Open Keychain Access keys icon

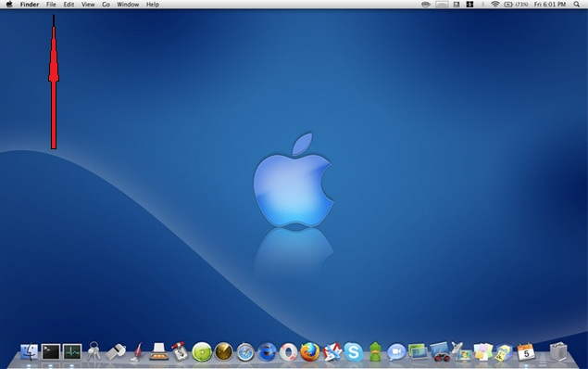(x=94, y=351)
